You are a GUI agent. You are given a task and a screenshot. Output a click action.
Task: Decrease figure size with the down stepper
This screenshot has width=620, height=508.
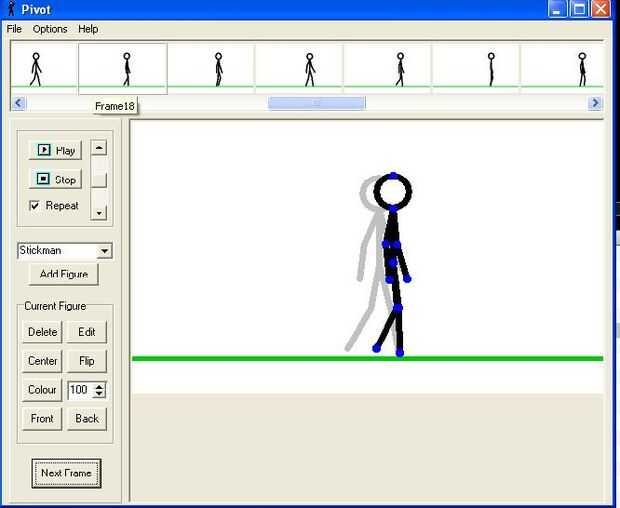99,394
